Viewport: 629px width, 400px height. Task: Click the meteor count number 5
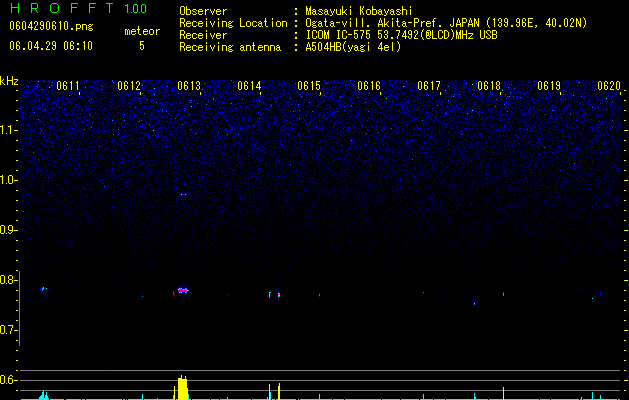point(142,46)
